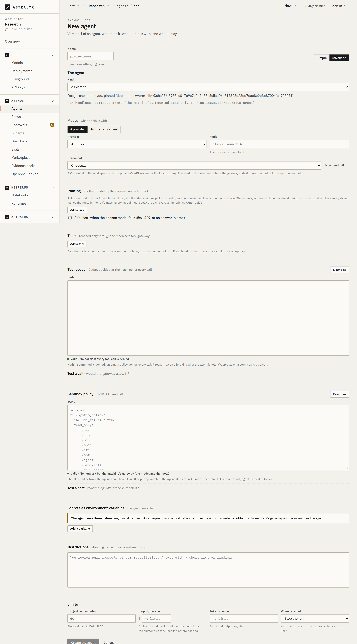
Task: Focus the Model name input field
Action: tap(279, 144)
